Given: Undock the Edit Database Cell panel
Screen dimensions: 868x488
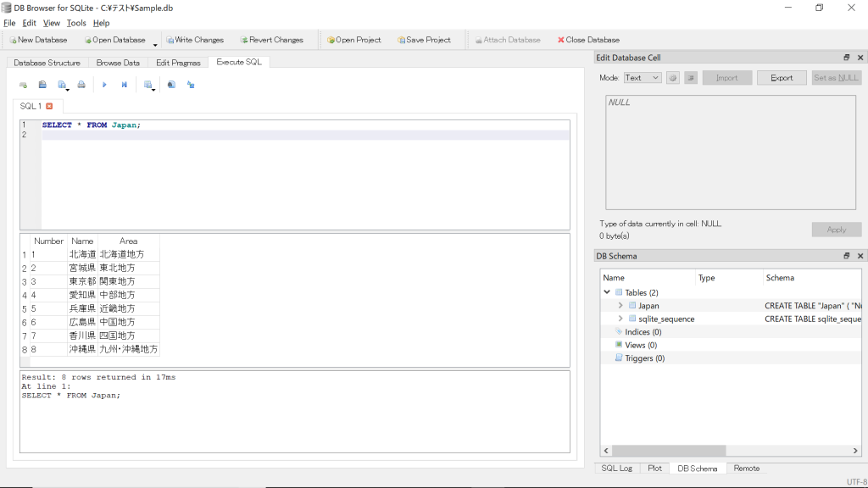Looking at the screenshot, I should pyautogui.click(x=847, y=58).
